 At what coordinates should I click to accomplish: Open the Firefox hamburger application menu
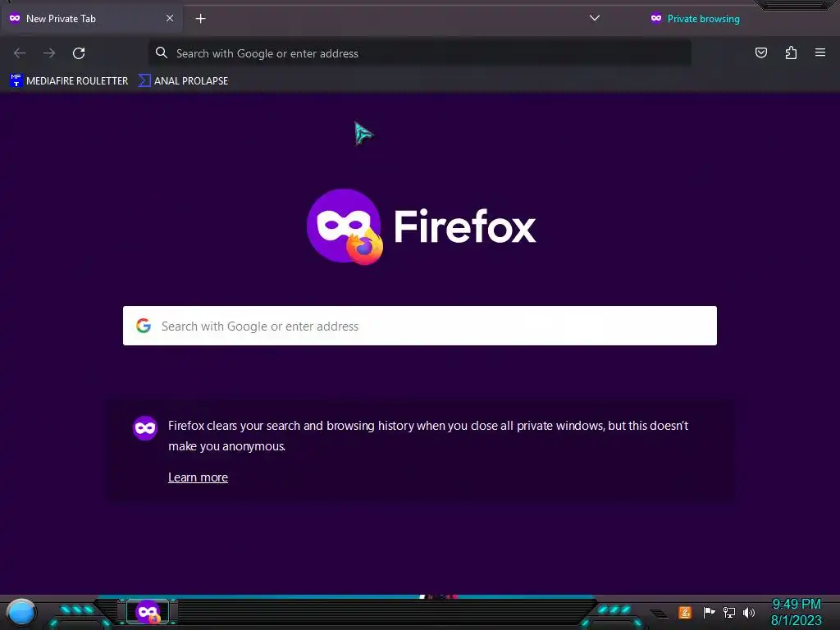click(x=819, y=52)
